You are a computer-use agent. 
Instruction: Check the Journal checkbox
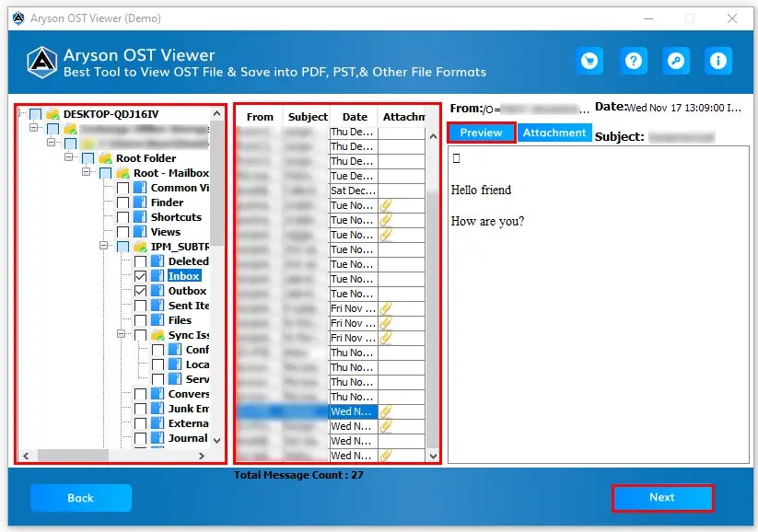coord(140,438)
